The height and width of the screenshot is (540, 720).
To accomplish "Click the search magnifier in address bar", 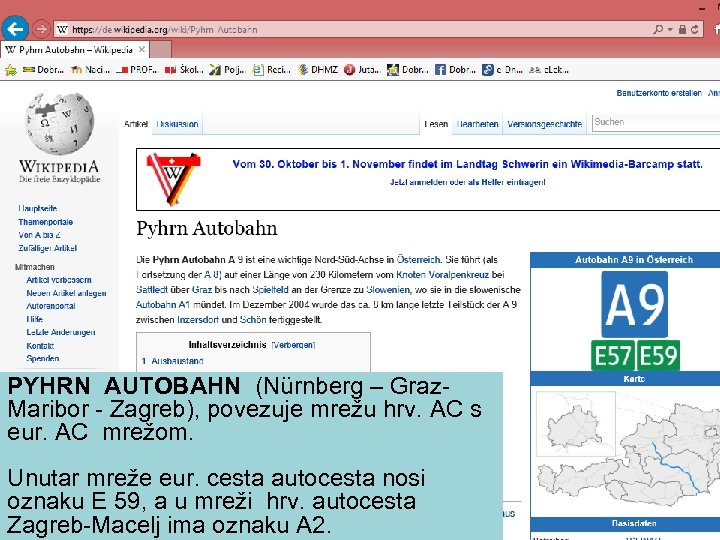I will [x=658, y=29].
